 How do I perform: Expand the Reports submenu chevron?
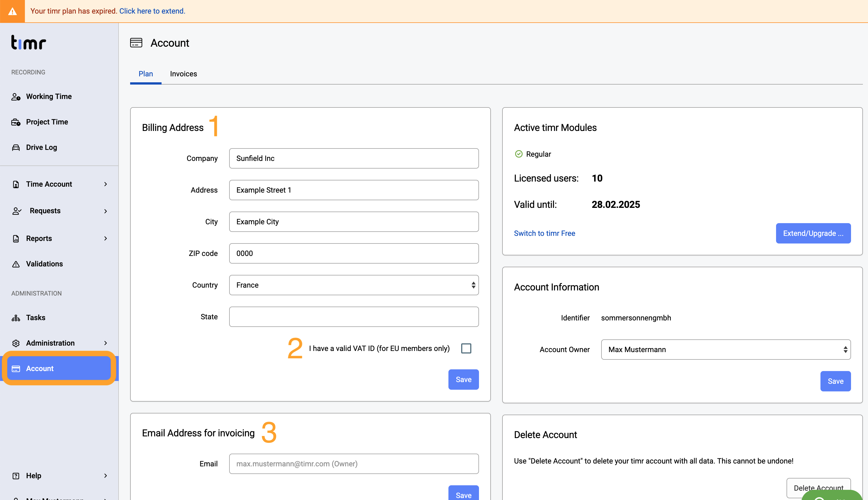click(106, 239)
